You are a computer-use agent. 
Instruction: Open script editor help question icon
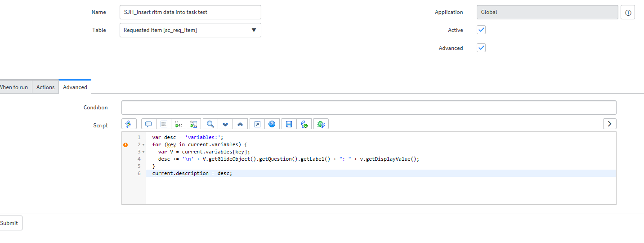click(272, 124)
